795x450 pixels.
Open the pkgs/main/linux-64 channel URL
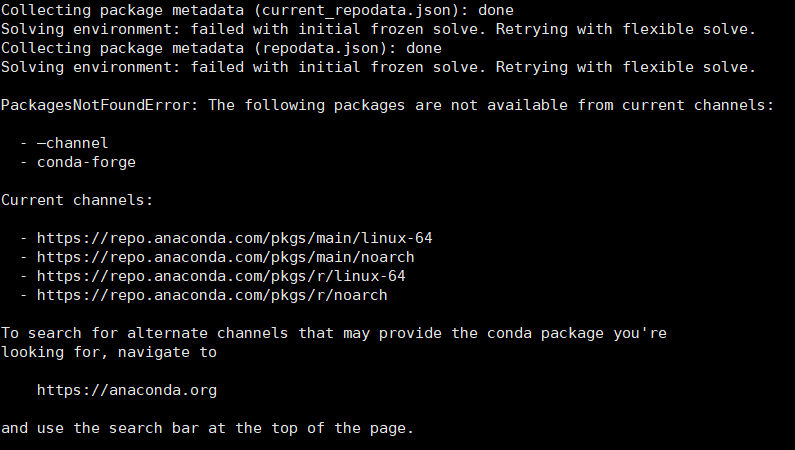click(x=235, y=238)
